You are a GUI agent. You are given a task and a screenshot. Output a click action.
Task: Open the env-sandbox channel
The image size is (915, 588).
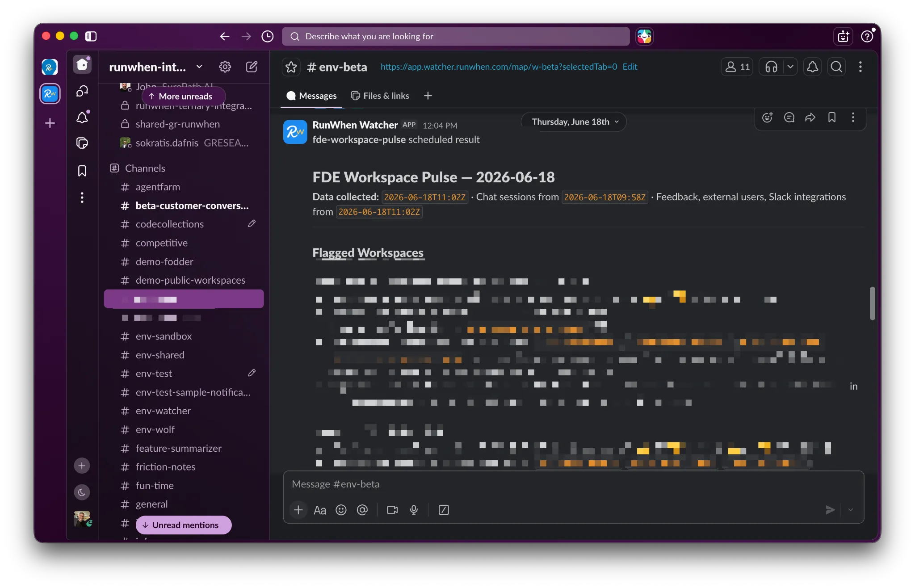point(184,336)
